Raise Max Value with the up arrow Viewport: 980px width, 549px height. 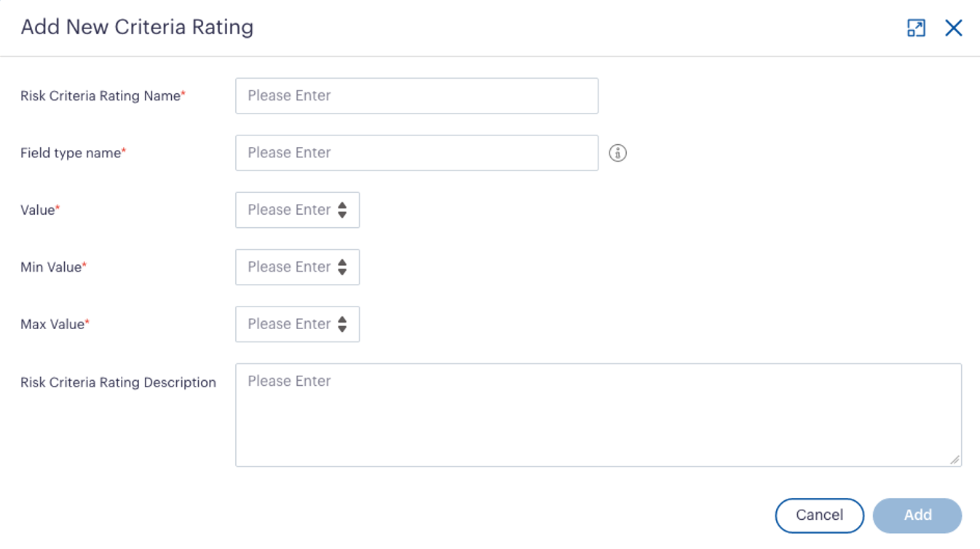tap(342, 320)
